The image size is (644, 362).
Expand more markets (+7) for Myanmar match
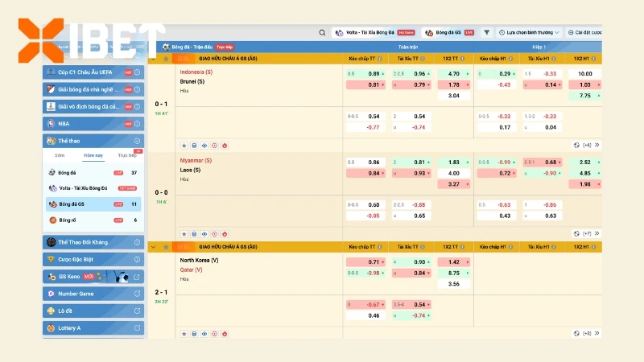pos(587,233)
